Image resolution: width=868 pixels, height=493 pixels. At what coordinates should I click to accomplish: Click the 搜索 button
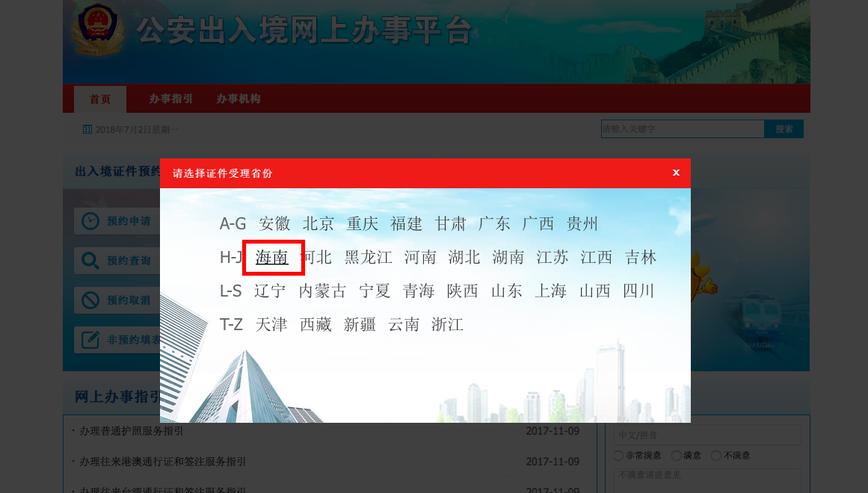click(x=784, y=129)
